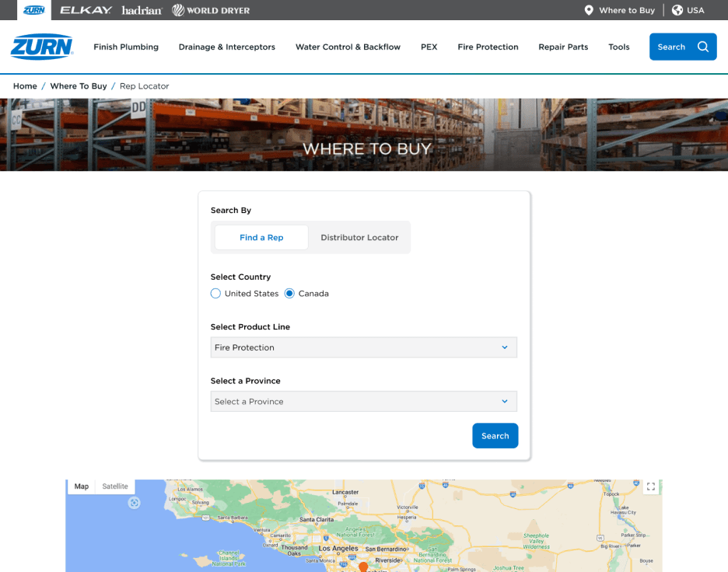Go to Home breadcrumb

coord(25,85)
